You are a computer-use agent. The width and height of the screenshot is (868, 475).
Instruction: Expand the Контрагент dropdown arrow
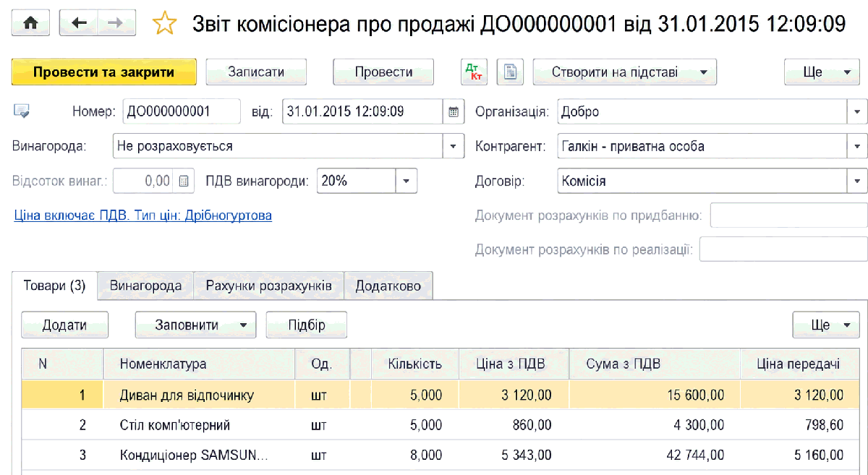coord(858,147)
